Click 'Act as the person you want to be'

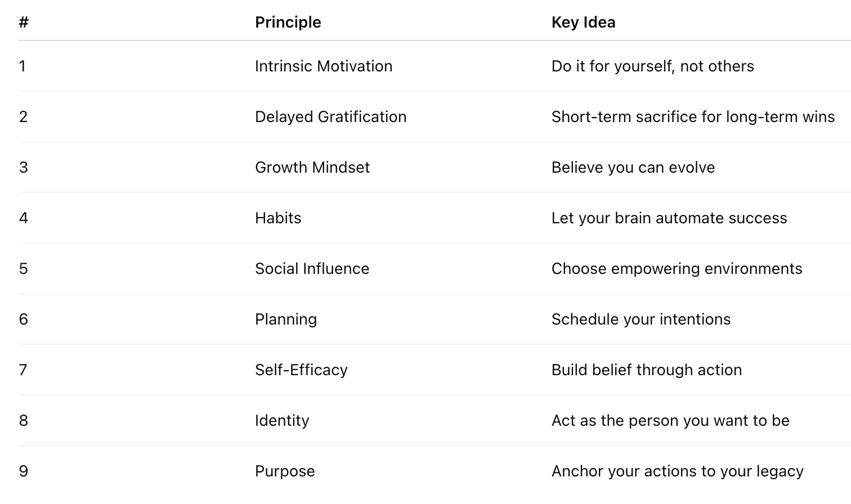670,420
